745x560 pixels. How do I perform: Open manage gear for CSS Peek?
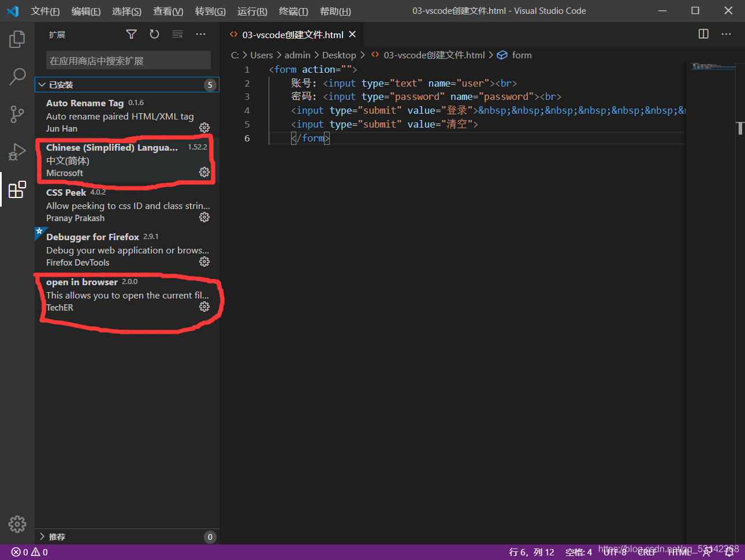point(204,217)
